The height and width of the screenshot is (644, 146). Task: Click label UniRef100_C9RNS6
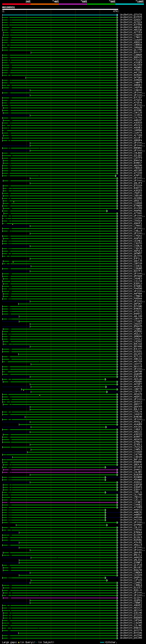point(131,45)
